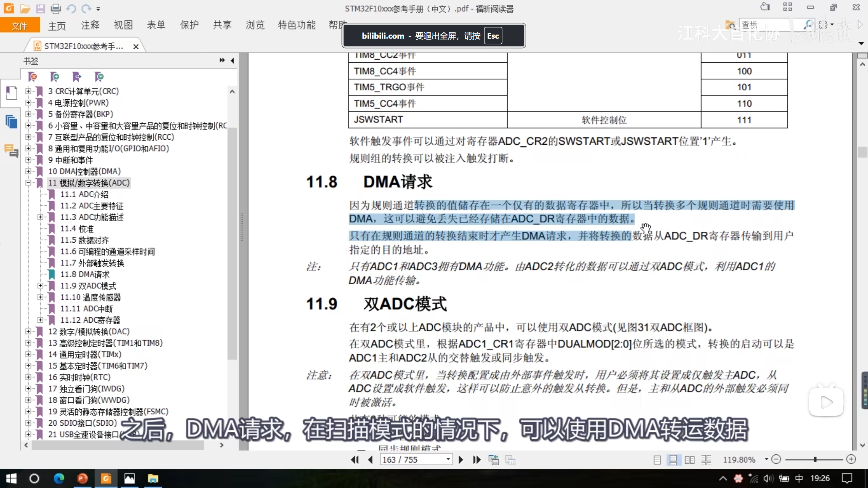The image size is (868, 488).
Task: Click the 文件 button
Action: [19, 26]
